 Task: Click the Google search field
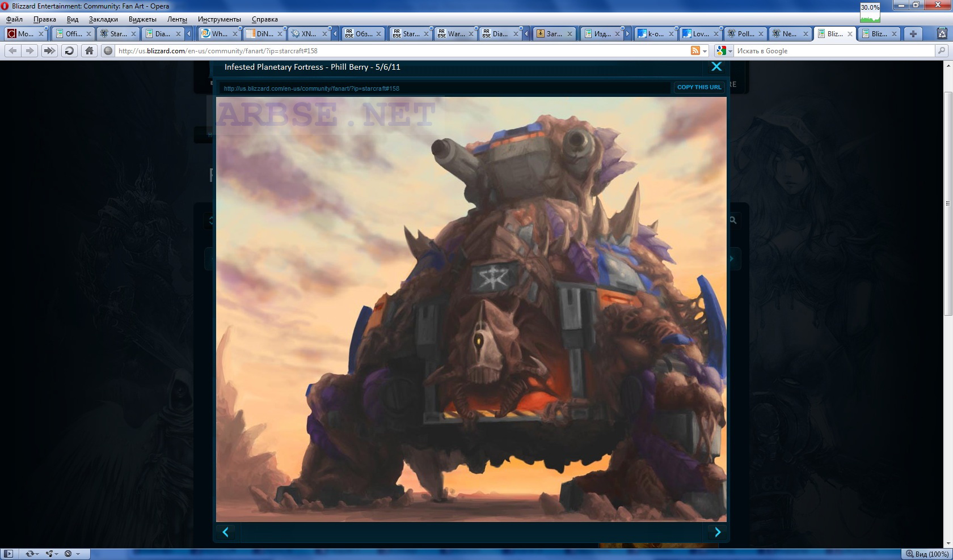(834, 50)
